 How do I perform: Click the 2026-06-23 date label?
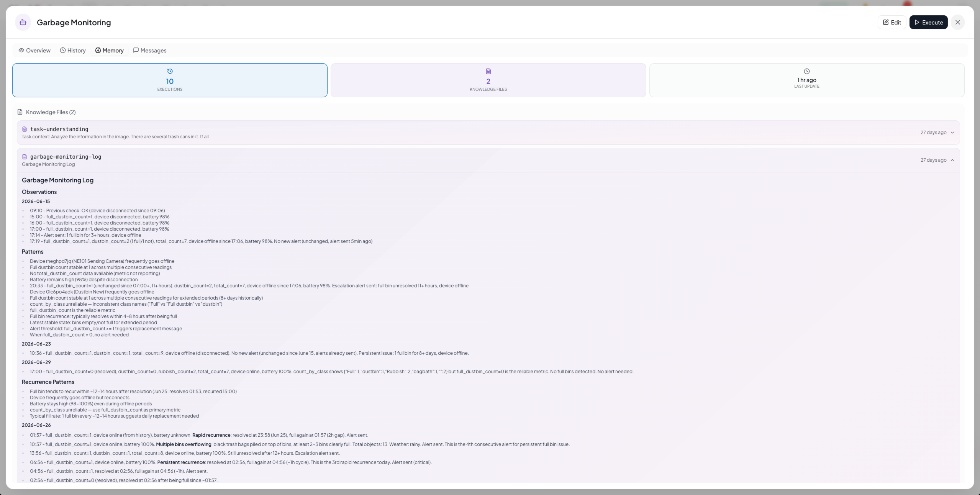click(x=36, y=344)
